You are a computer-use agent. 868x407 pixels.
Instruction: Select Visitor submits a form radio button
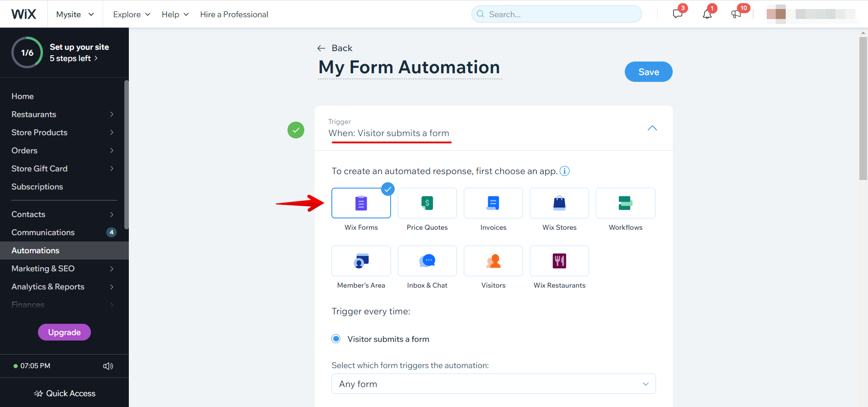pos(336,339)
